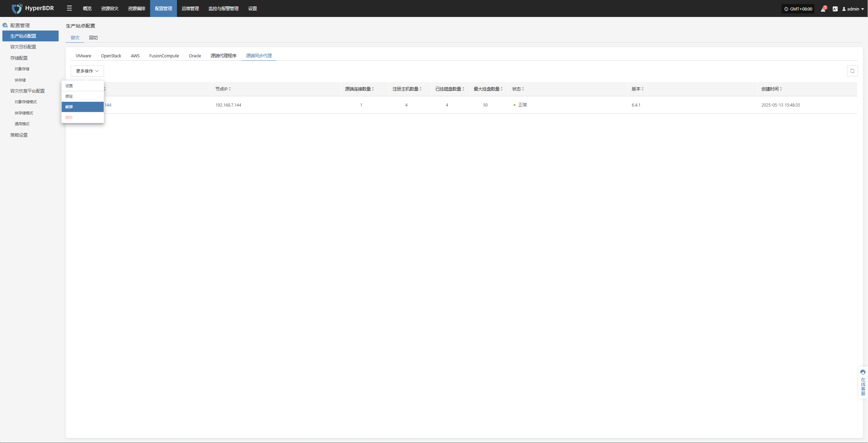This screenshot has height=443, width=868.
Task: Switch to the 容灾 tab
Action: click(x=75, y=38)
